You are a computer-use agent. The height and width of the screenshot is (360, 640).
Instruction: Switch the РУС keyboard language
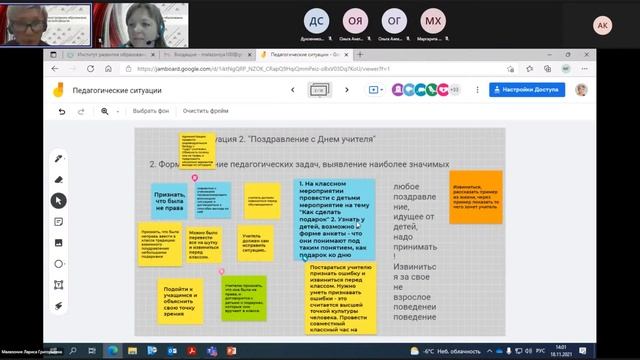click(x=540, y=351)
